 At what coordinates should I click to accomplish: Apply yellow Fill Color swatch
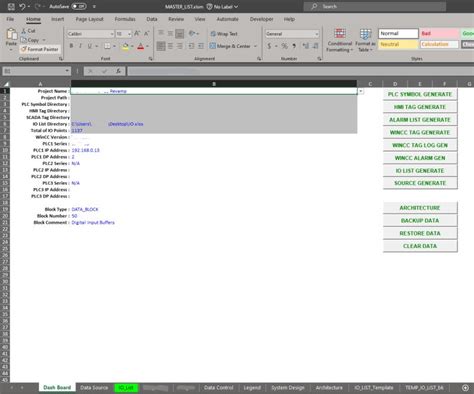(125, 46)
